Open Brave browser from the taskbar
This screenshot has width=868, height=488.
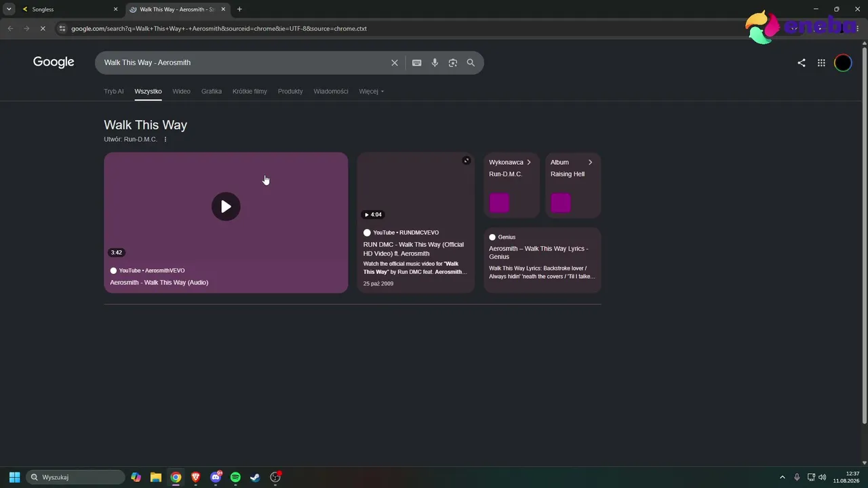(x=196, y=477)
